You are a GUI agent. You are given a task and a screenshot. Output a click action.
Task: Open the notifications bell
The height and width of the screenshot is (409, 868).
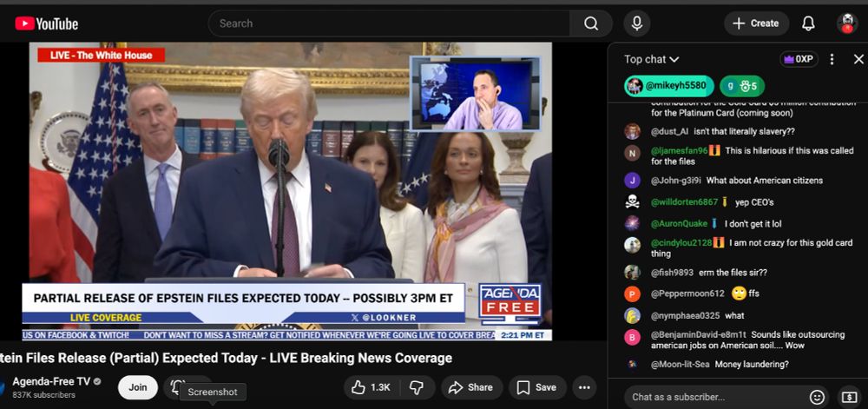808,23
